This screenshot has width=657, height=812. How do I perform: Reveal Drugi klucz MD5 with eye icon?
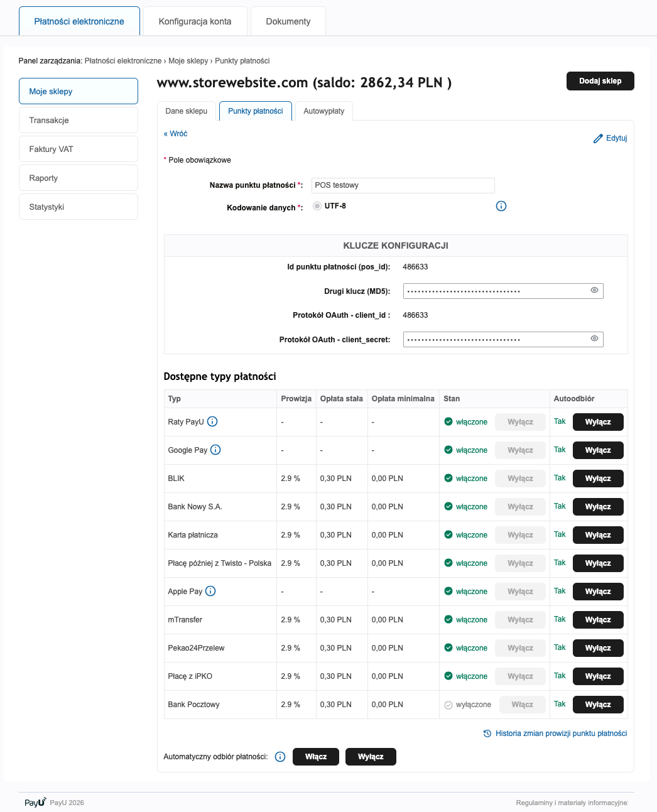click(594, 290)
